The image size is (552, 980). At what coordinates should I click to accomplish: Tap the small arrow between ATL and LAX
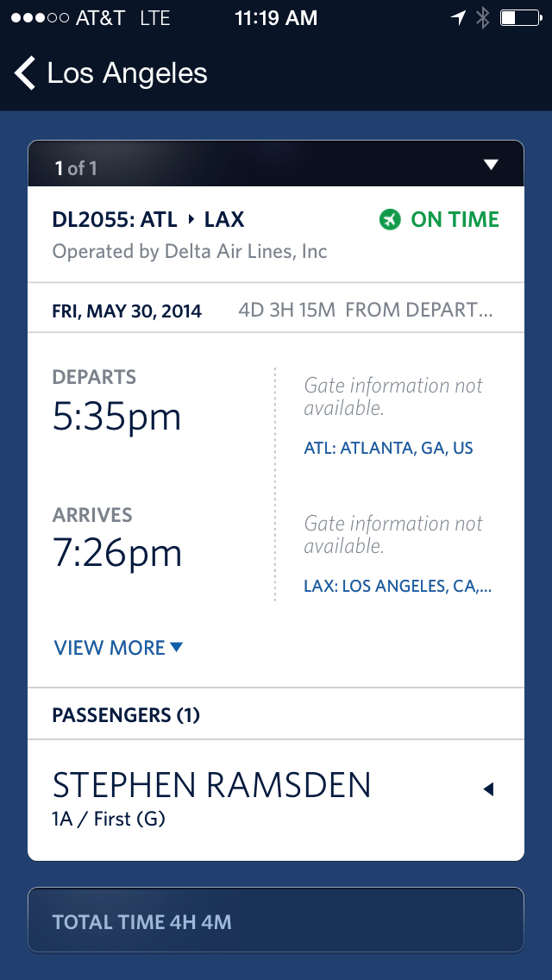point(191,219)
